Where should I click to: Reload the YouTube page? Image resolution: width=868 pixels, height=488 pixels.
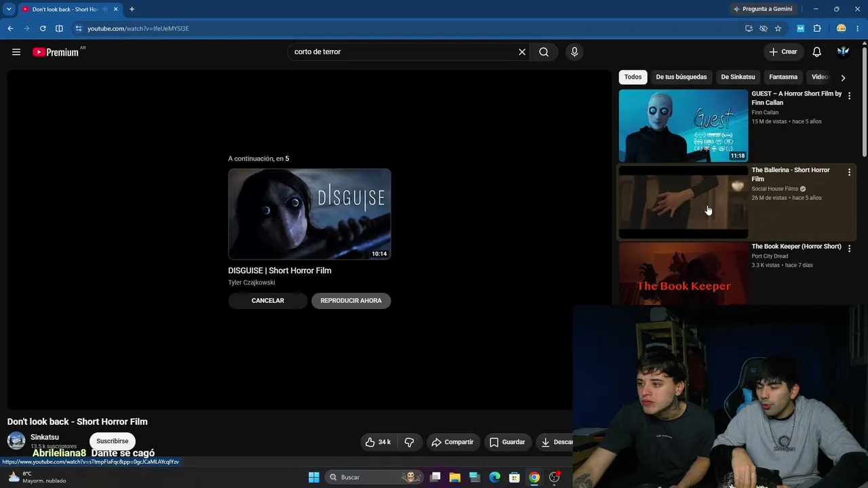pos(43,28)
